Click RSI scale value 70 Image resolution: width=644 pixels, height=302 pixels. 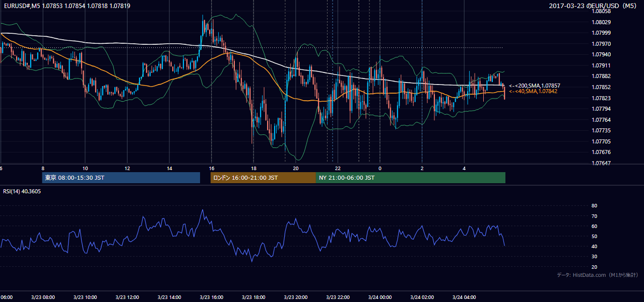click(594, 216)
